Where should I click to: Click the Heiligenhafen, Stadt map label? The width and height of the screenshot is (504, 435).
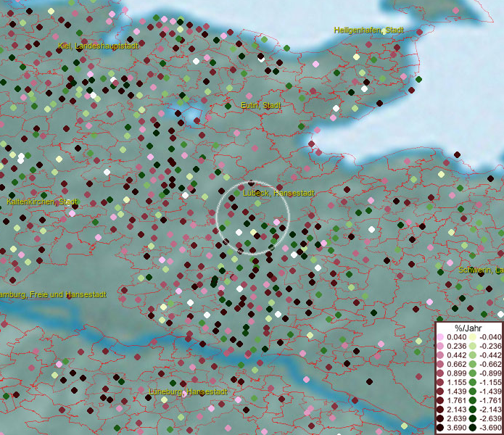click(368, 30)
